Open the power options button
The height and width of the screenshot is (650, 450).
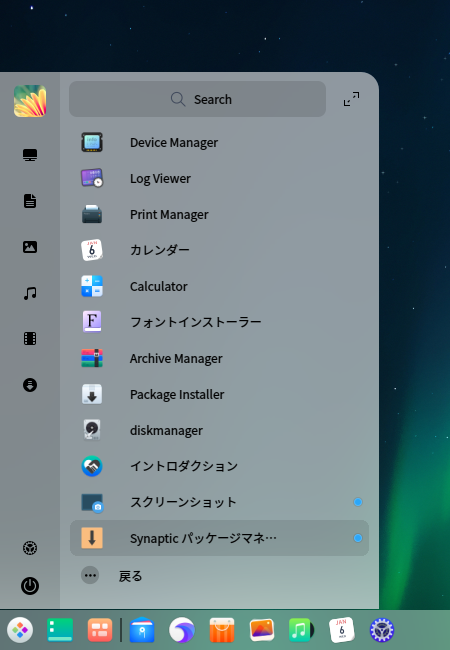click(x=30, y=586)
